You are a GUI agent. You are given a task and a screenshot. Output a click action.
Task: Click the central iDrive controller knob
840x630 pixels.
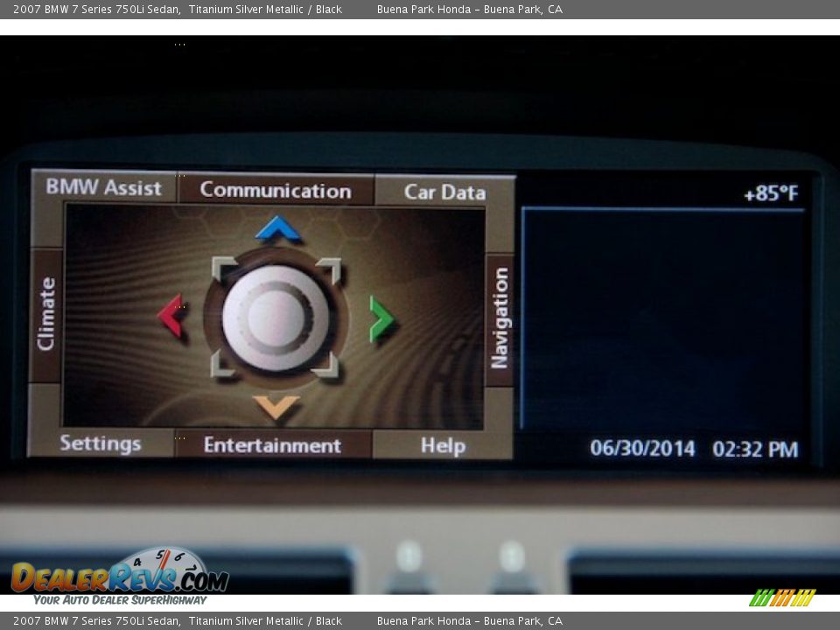(276, 317)
